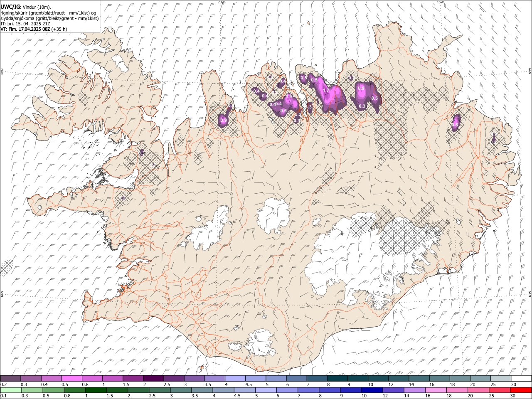Click the 'Vindur (10m)' header text
532x399 pixels.
click(x=37, y=7)
